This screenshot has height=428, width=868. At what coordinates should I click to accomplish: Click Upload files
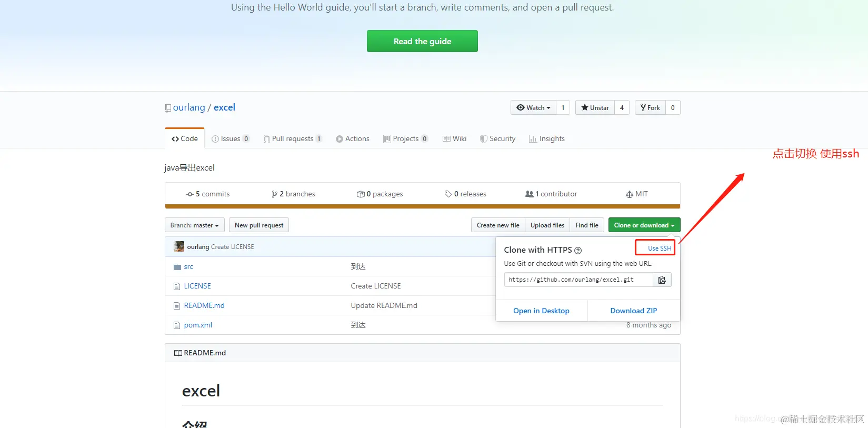click(x=547, y=225)
